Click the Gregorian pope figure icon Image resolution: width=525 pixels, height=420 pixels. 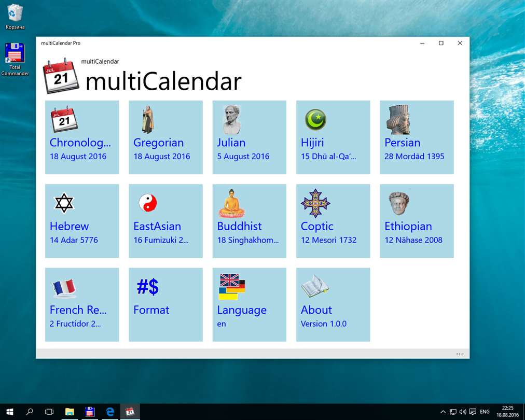point(148,119)
